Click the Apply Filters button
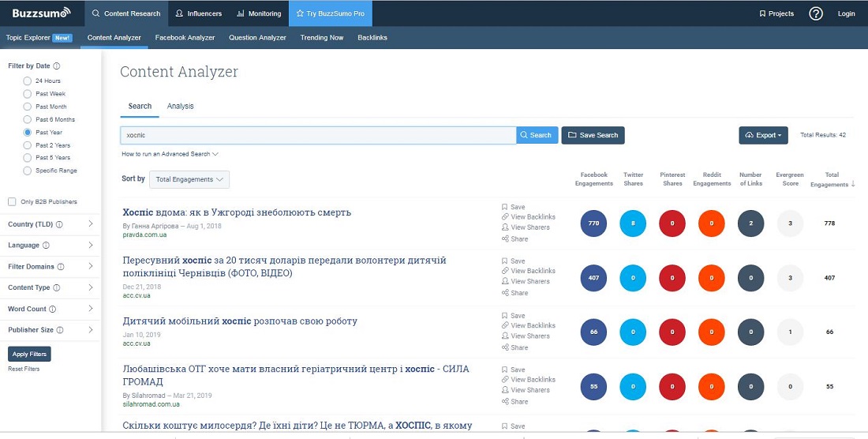Screen dimensions: 868x439 coord(29,355)
